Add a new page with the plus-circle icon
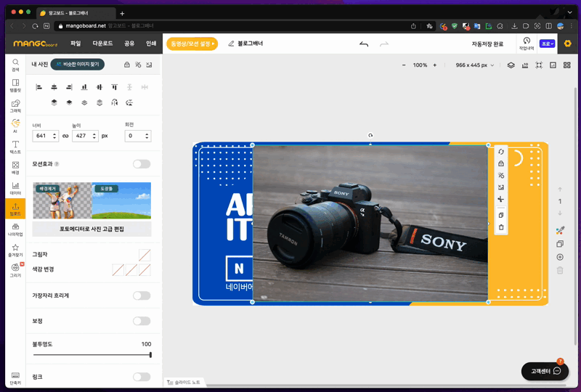 [560, 257]
